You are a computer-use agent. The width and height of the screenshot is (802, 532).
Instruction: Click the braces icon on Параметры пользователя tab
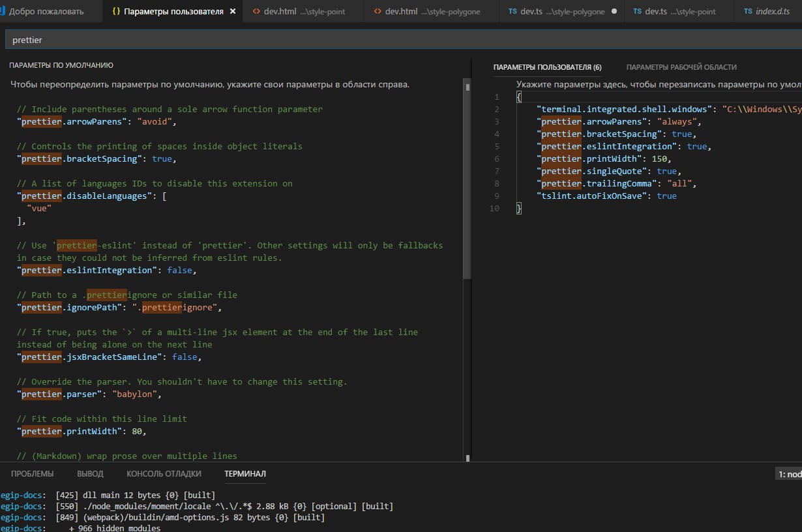pyautogui.click(x=116, y=12)
